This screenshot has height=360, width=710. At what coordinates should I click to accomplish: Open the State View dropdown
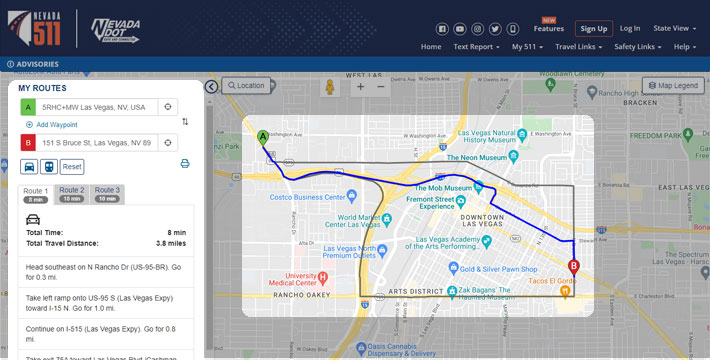click(x=674, y=28)
